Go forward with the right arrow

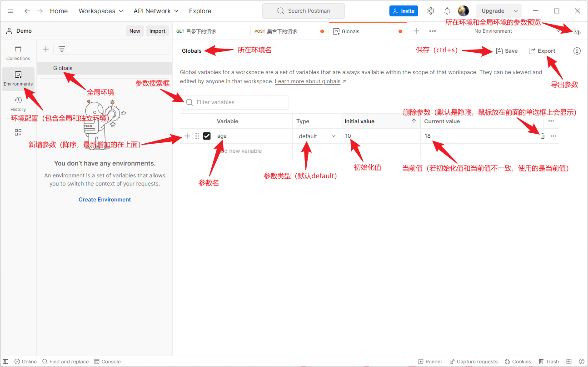[x=40, y=11]
